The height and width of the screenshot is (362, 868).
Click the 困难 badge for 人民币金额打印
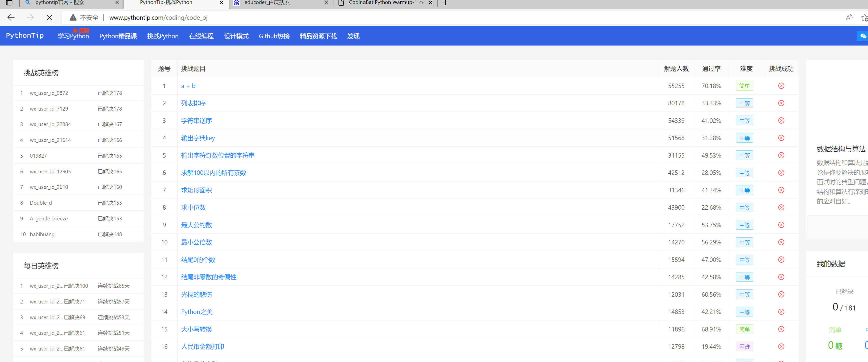744,346
